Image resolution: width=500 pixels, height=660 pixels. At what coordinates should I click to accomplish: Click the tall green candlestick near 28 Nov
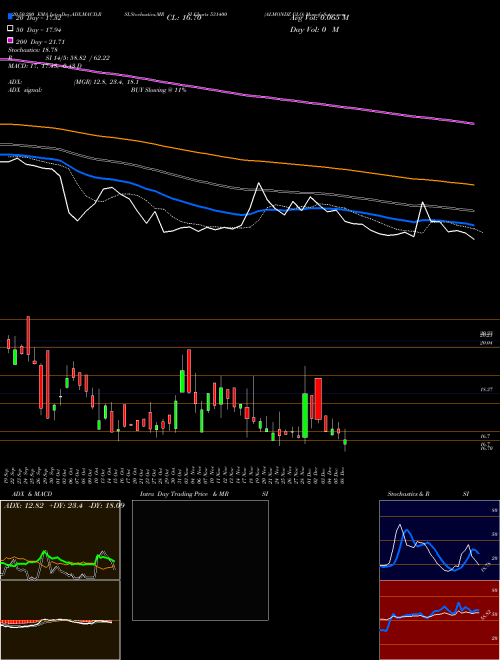305,416
